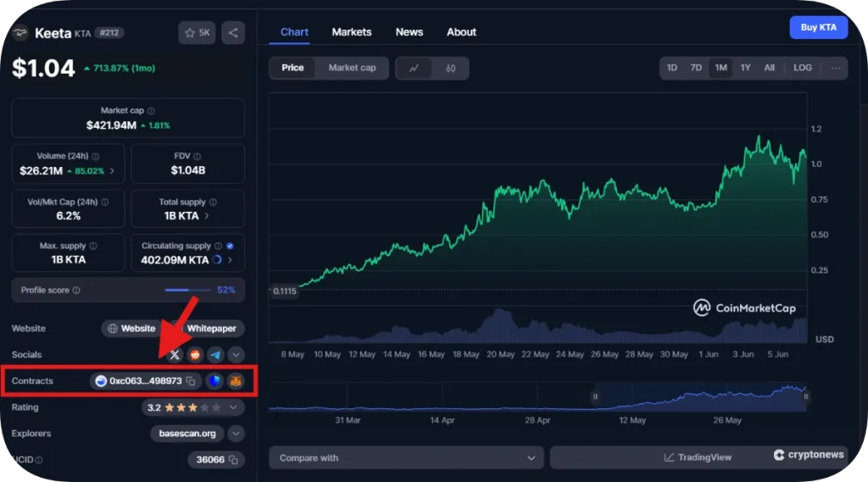
Task: Click Circulating supply info icon
Action: pos(218,246)
